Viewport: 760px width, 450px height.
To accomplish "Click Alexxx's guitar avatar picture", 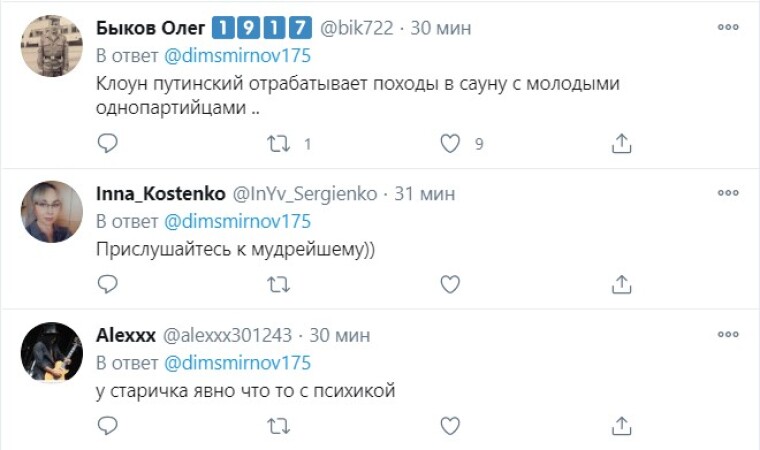I will click(x=52, y=352).
